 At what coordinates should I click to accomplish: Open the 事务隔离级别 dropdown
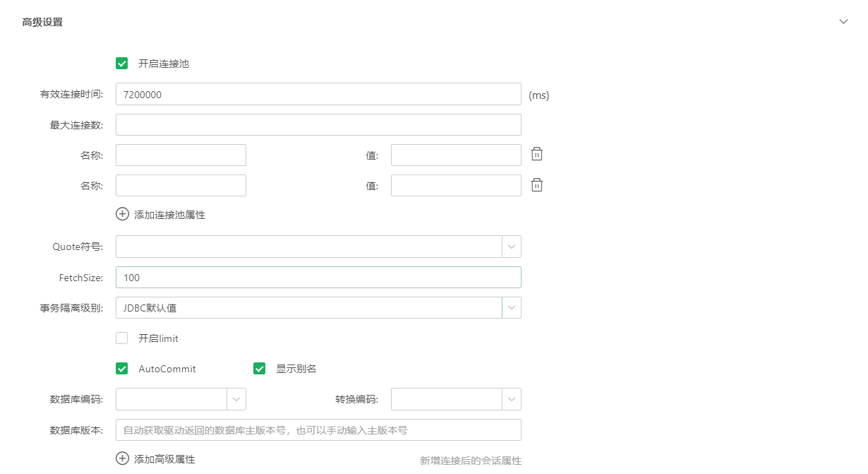coord(511,308)
